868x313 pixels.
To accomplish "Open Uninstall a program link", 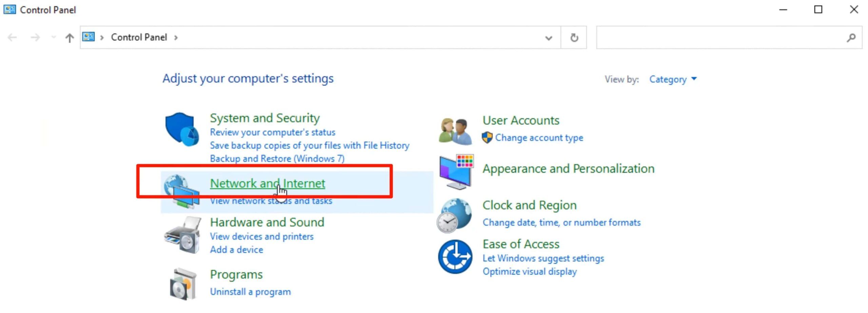I will 250,292.
